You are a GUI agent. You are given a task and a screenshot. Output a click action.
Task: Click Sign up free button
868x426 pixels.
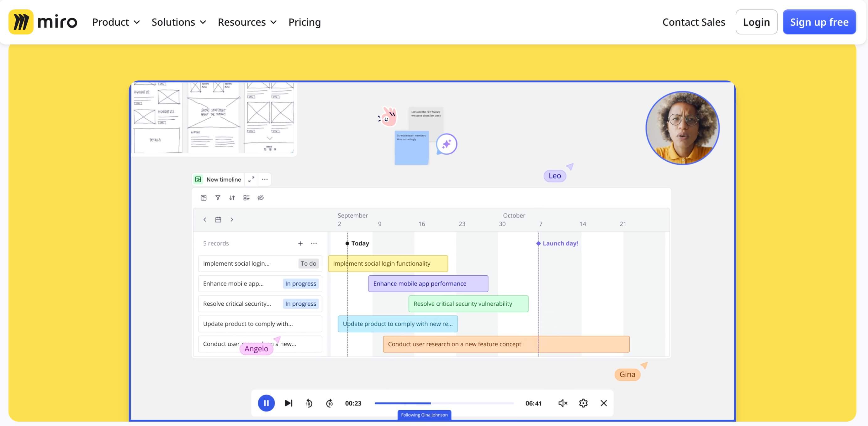click(x=819, y=22)
